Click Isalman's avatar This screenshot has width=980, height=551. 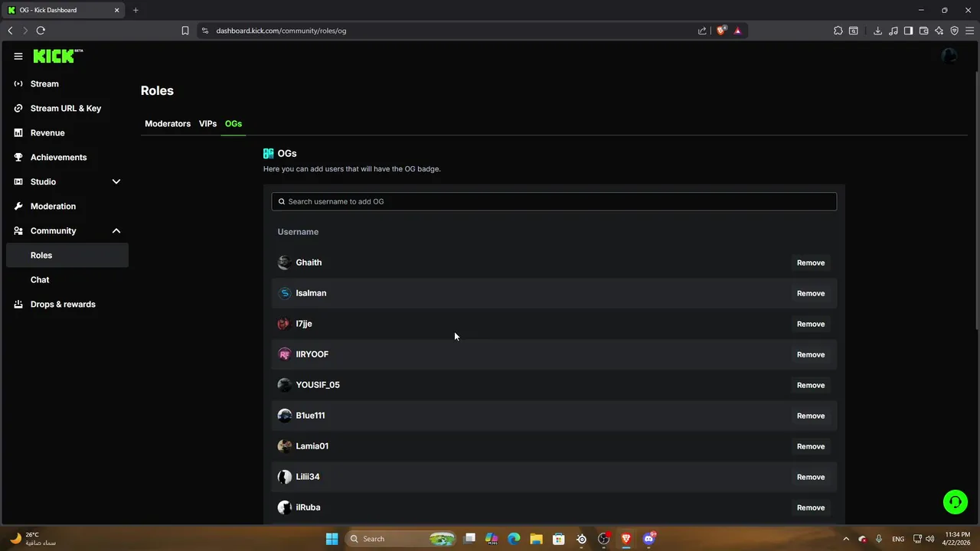284,293
